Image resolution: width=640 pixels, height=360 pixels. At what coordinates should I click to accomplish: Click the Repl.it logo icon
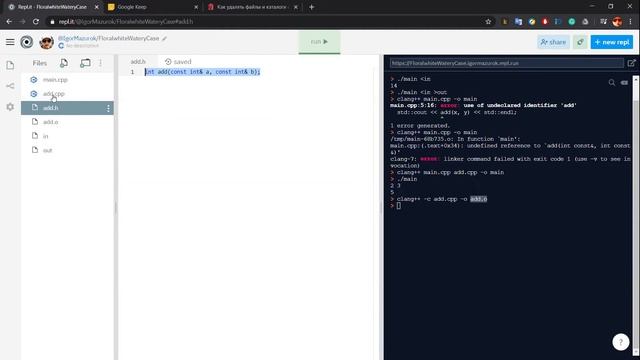tap(27, 42)
